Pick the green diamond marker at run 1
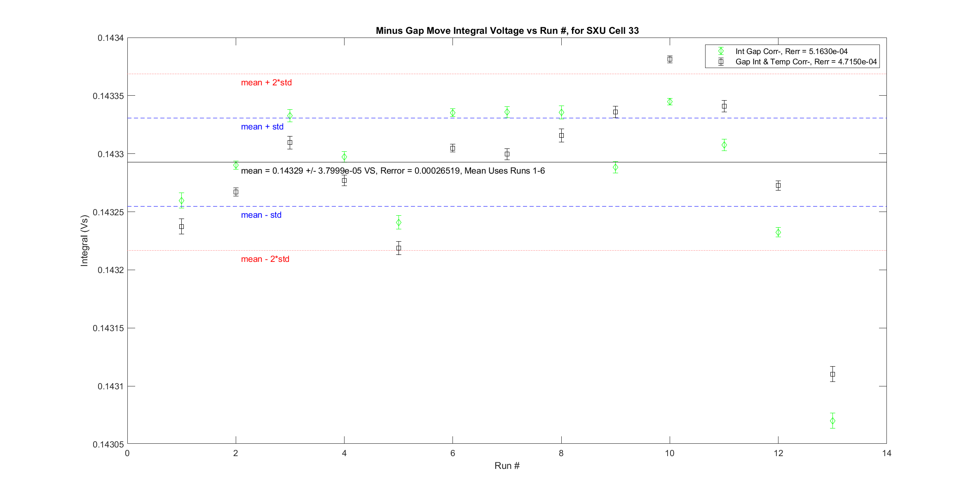The width and height of the screenshot is (980, 499). [x=181, y=201]
